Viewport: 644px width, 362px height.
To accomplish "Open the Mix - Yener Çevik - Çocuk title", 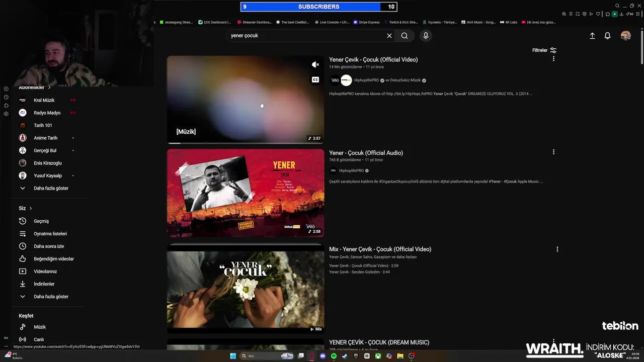I will click(380, 249).
